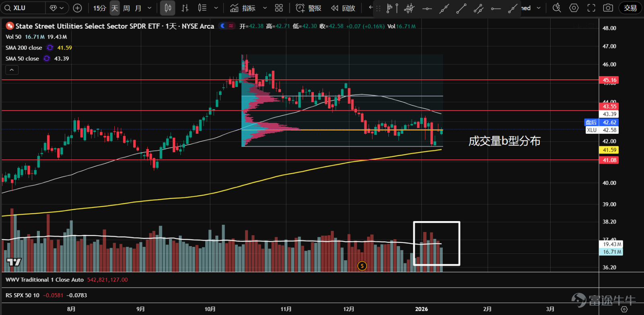Click the undo arrow in the top toolbar
The width and height of the screenshot is (644, 315).
(x=370, y=8)
